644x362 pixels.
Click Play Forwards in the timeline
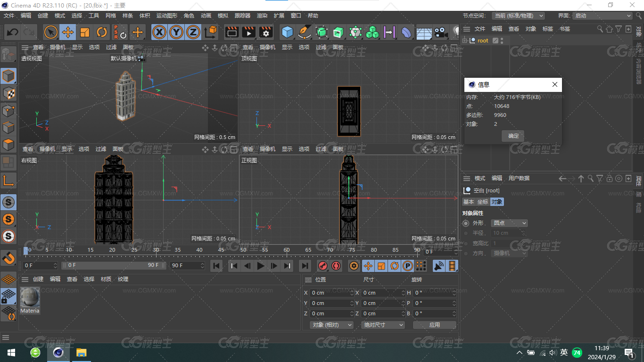[x=261, y=266]
